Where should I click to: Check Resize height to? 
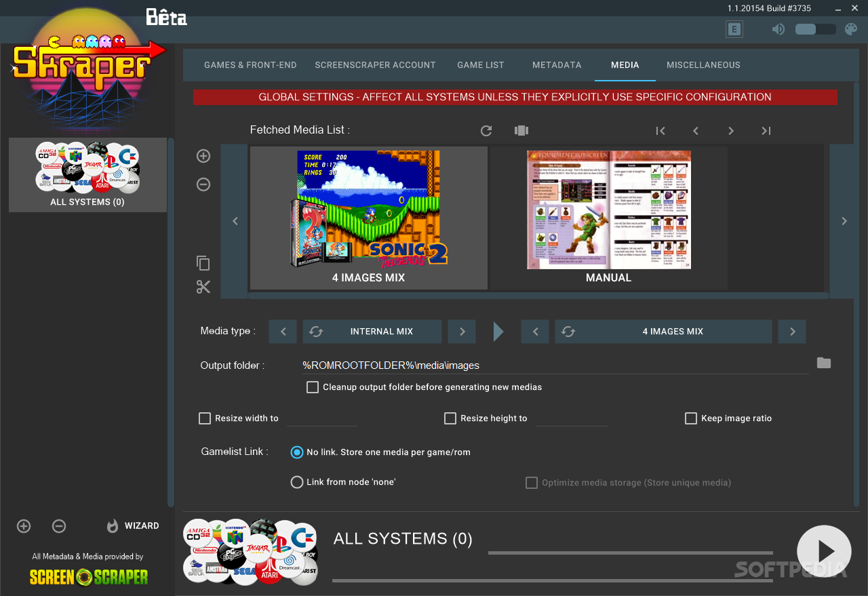450,418
